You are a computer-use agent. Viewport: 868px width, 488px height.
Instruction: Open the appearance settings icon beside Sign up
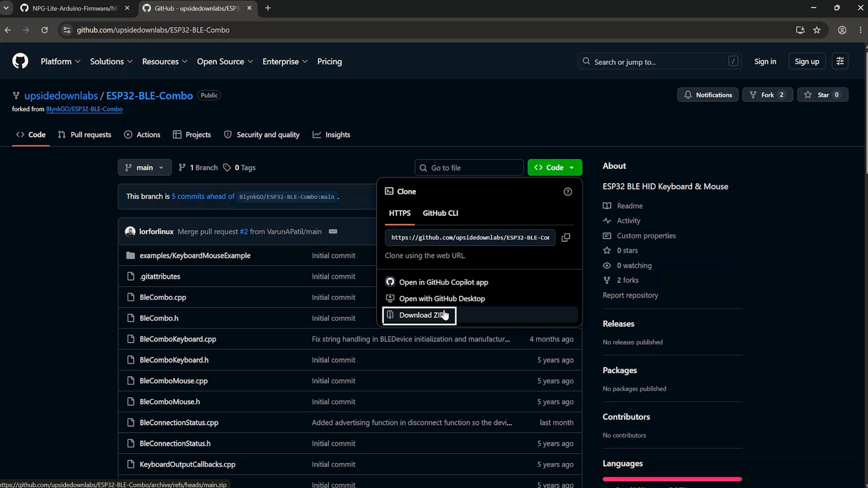click(840, 61)
